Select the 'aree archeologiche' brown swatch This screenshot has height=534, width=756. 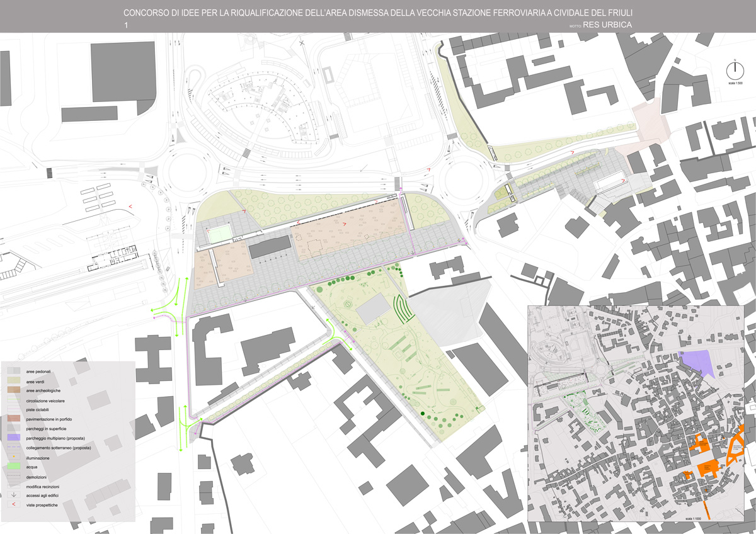[x=14, y=390]
